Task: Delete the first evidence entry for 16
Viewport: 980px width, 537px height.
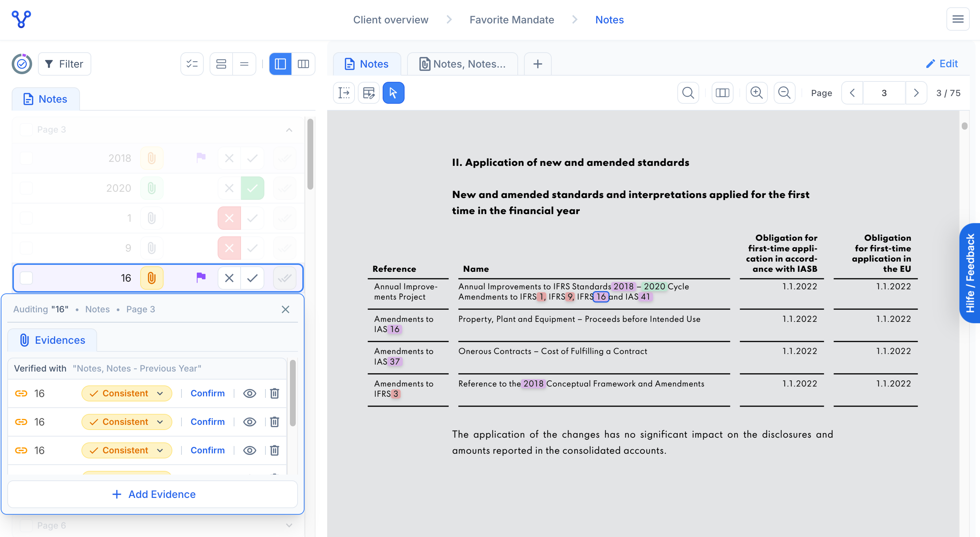Action: click(x=274, y=393)
